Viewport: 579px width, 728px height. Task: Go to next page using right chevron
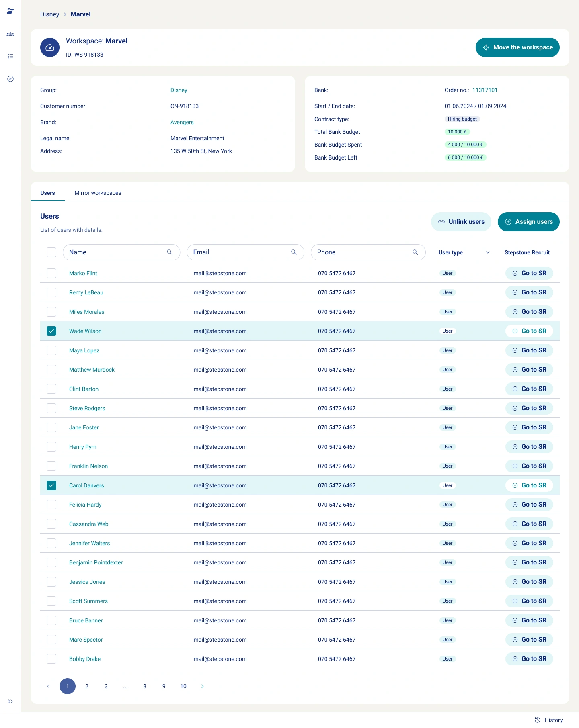[x=203, y=686]
